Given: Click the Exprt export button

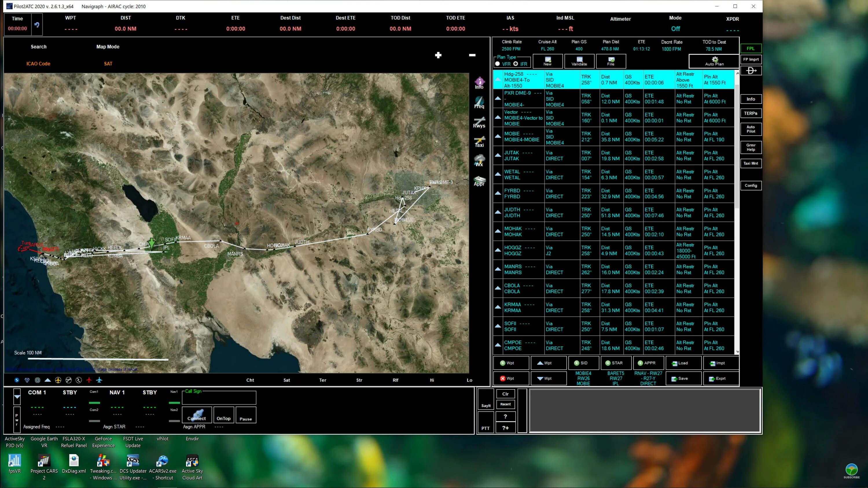Looking at the screenshot, I should tap(721, 378).
